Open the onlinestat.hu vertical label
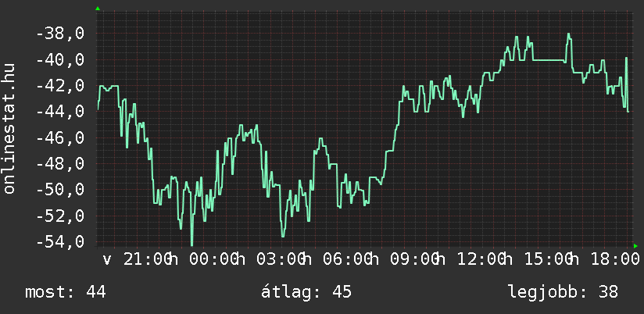 tap(9, 129)
